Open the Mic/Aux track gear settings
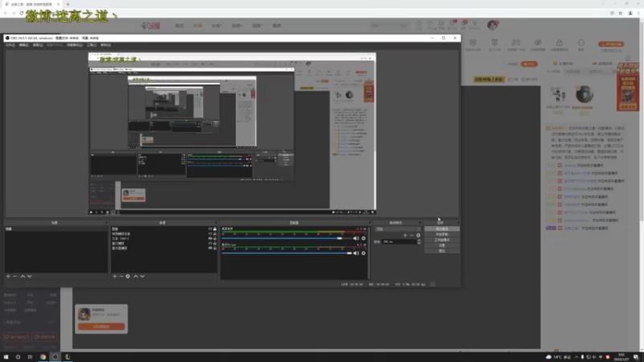Screen dimensions: 644x362 pyautogui.click(x=364, y=253)
